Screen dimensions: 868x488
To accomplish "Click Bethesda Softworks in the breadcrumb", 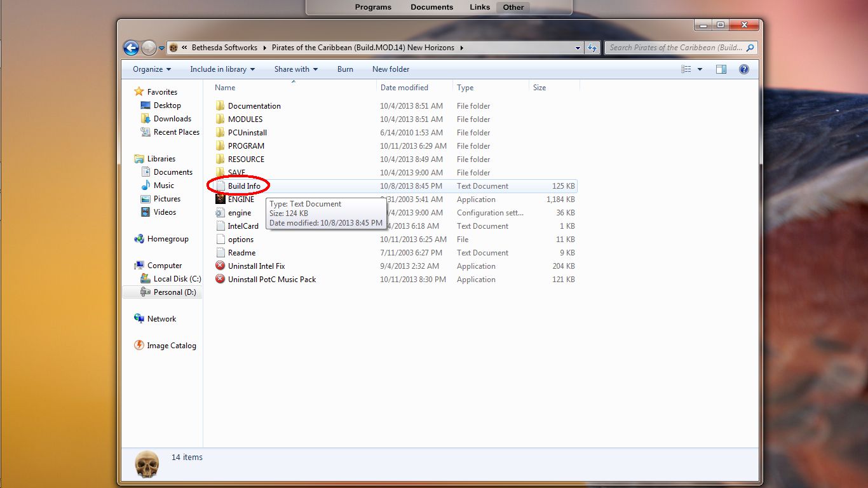I will pyautogui.click(x=224, y=48).
